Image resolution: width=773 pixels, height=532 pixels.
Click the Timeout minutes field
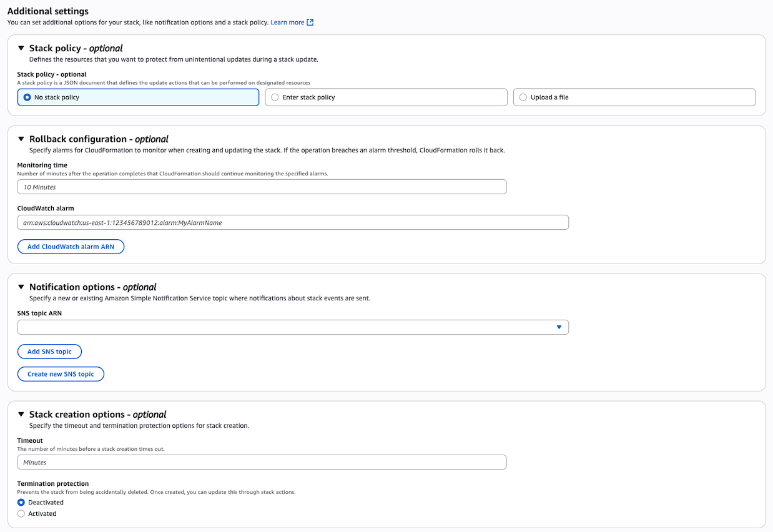click(x=262, y=461)
